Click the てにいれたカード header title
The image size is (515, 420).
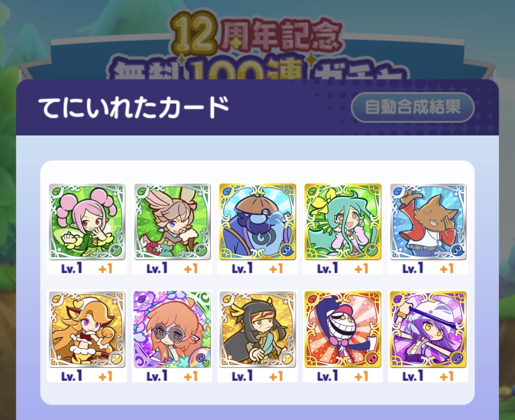tap(134, 107)
